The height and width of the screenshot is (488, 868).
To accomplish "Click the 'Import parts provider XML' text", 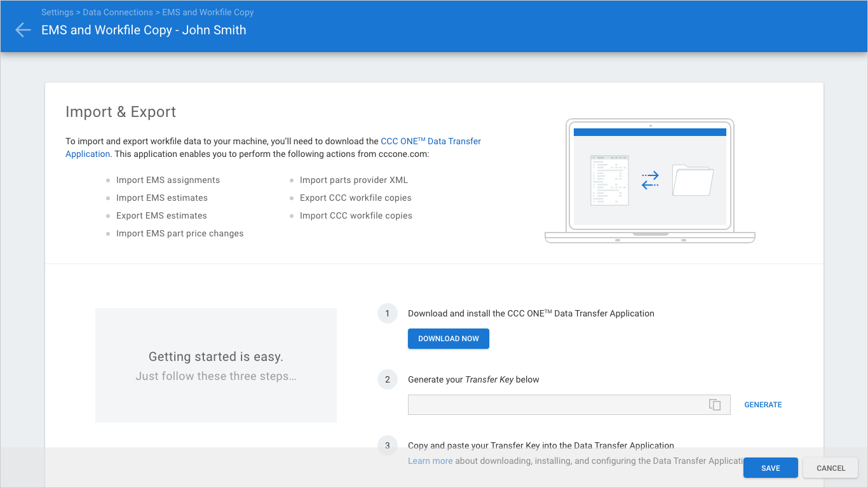I will pyautogui.click(x=354, y=180).
